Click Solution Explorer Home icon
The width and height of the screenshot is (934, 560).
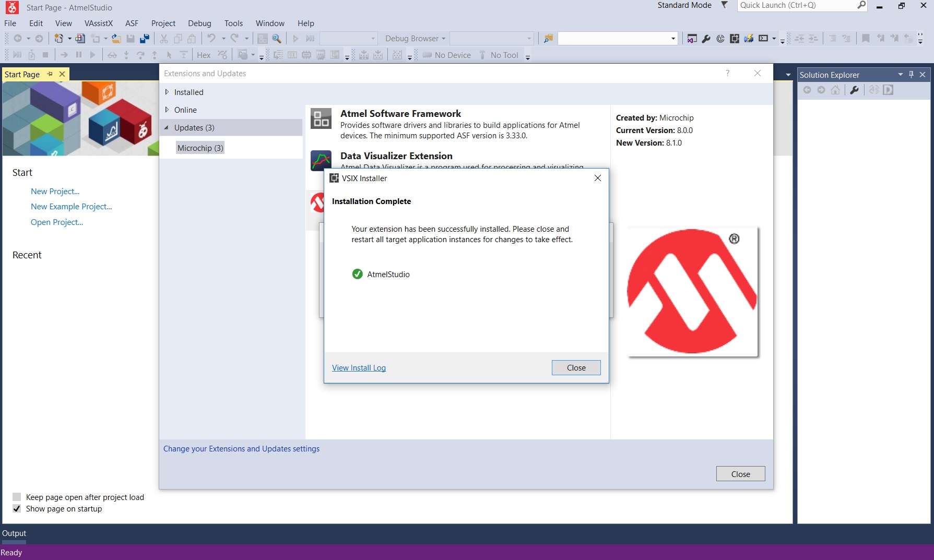pos(835,90)
